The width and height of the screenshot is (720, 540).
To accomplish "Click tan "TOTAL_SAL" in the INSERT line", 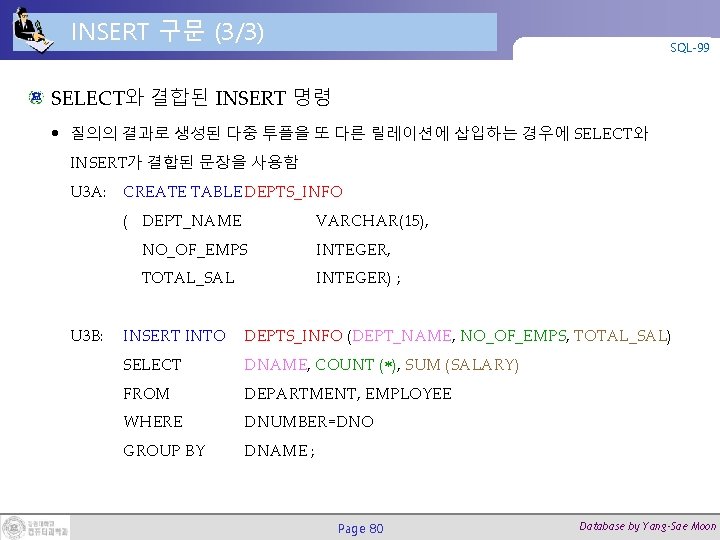I will 620,336.
